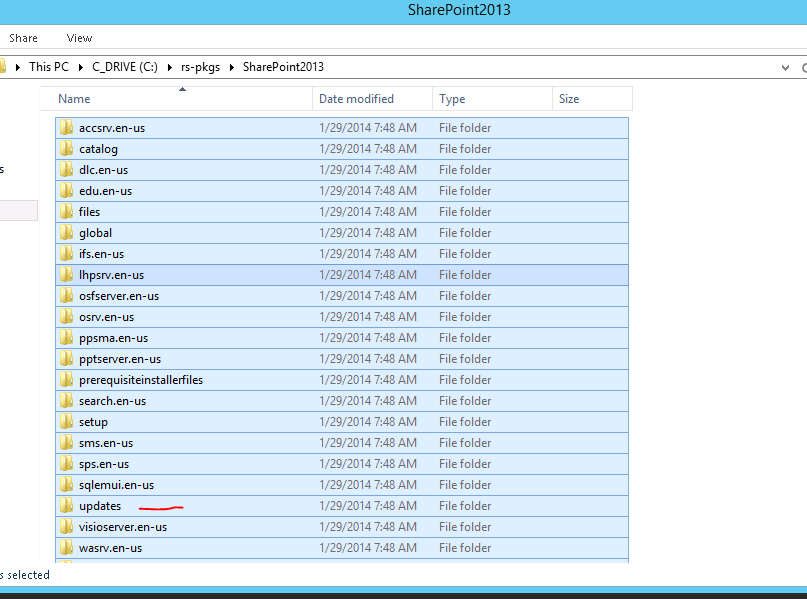This screenshot has height=599, width=807.
Task: Click the pptserver.en-us folder name
Action: (x=120, y=359)
